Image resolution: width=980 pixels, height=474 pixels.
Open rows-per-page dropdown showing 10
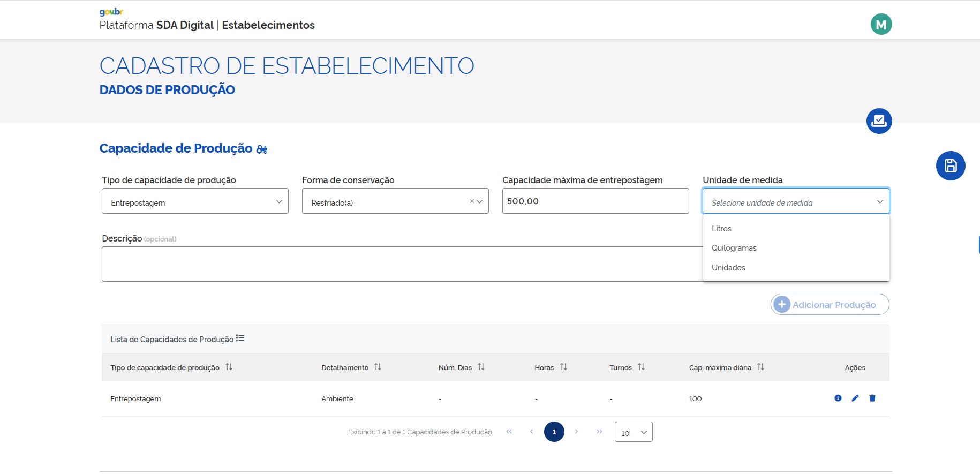634,432
